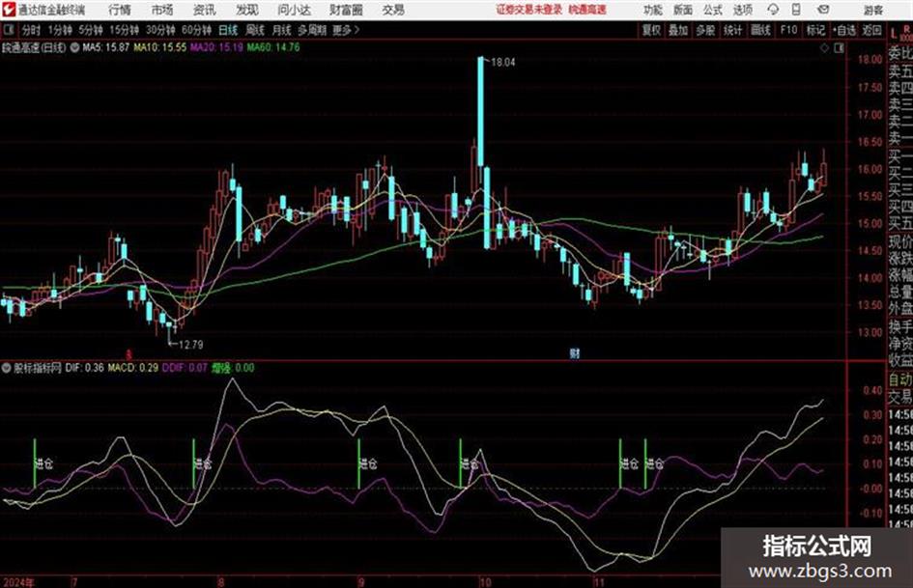Switch to 60分钟 chart period
This screenshot has width=913, height=588.
196,30
